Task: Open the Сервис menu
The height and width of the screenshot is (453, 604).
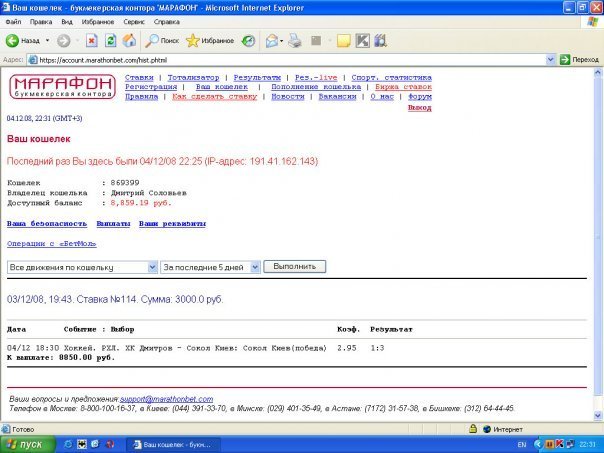Action: coord(134,22)
